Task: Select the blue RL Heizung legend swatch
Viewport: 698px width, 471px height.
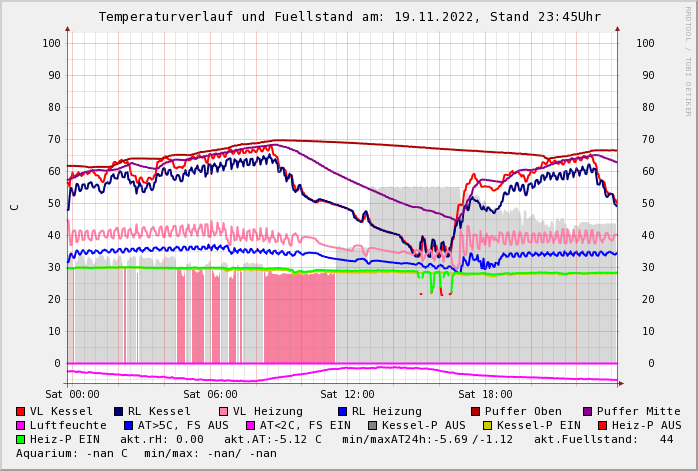Action: click(x=343, y=411)
